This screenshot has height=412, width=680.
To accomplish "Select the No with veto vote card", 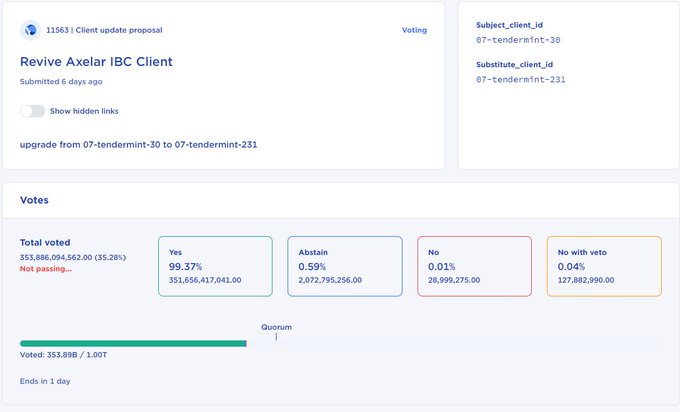I will coord(604,266).
